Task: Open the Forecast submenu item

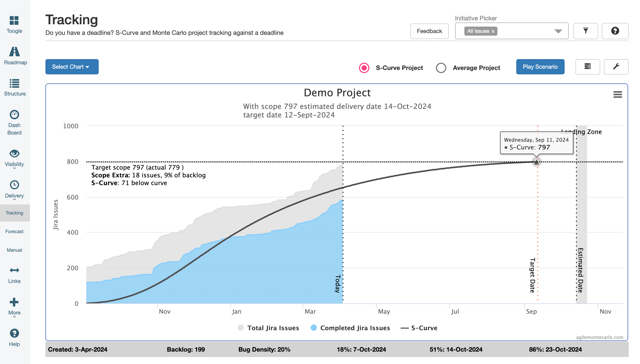Action: point(14,232)
